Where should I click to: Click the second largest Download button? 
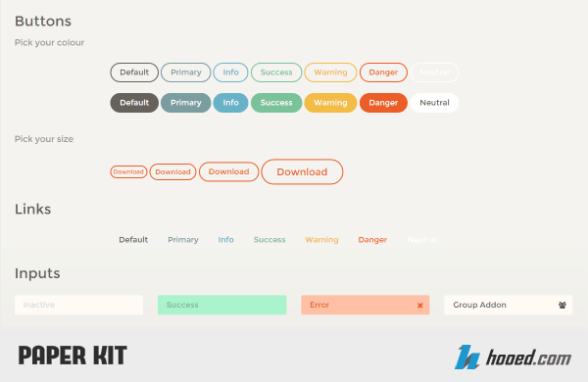click(228, 171)
